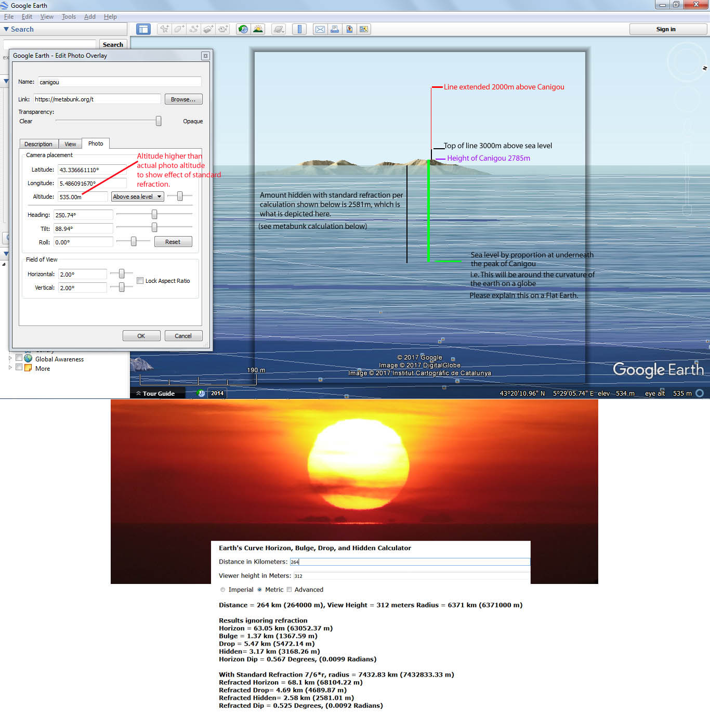Open the Edit menu
This screenshot has height=728, width=710.
click(x=27, y=17)
